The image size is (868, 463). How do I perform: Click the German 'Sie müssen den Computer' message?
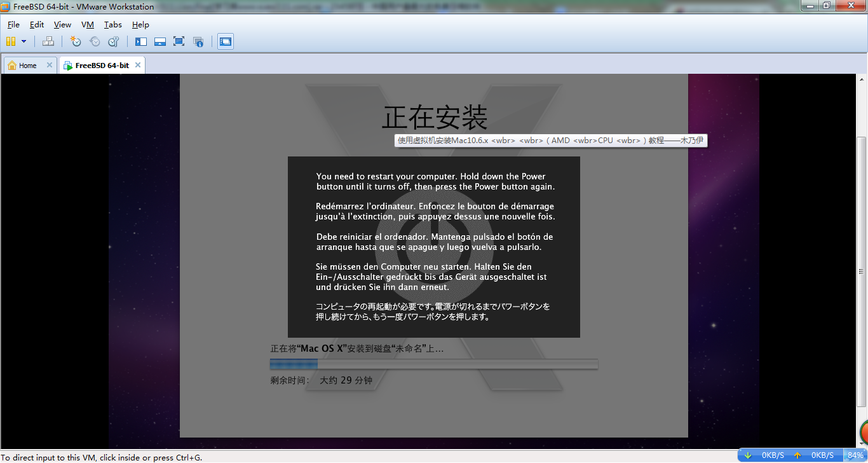pyautogui.click(x=431, y=277)
